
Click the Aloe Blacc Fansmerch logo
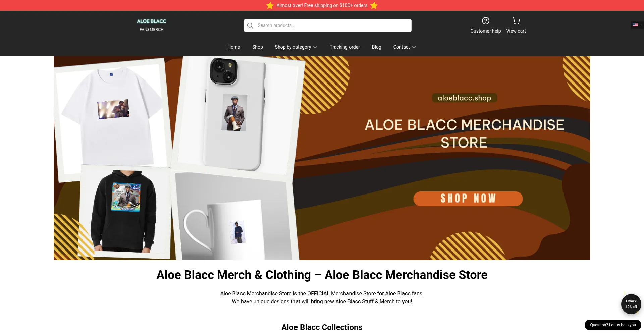(152, 25)
